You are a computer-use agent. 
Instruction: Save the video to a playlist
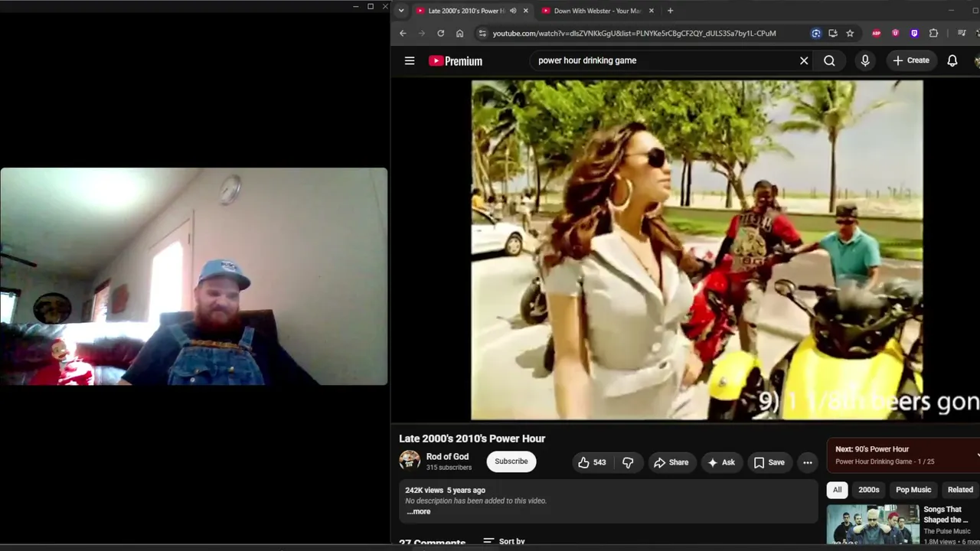pyautogui.click(x=769, y=462)
